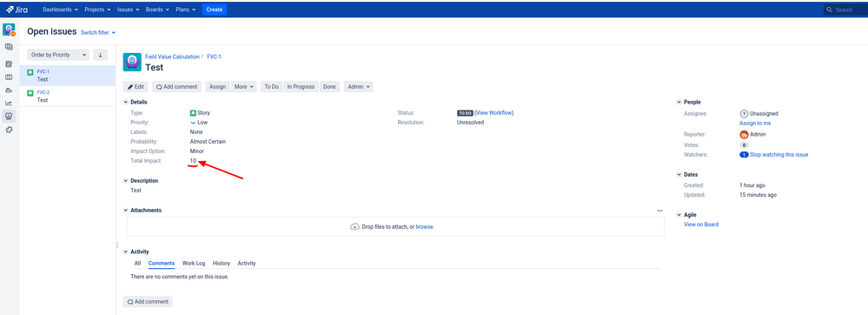Open the Add-ons puzzle icon in the sidebar

(9, 129)
